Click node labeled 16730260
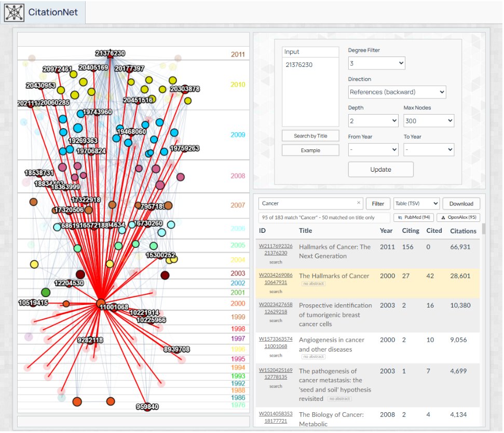Image resolution: width=504 pixels, height=433 pixels. [147, 224]
